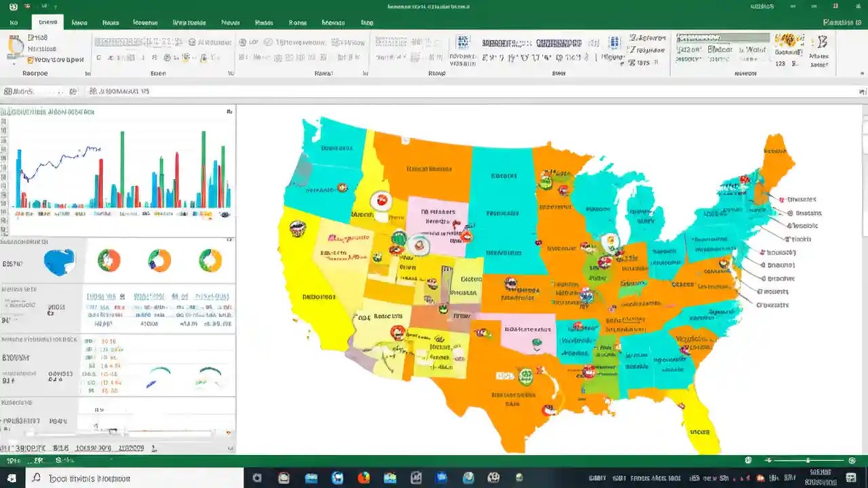Click the Paste clipboard icon

click(x=15, y=49)
